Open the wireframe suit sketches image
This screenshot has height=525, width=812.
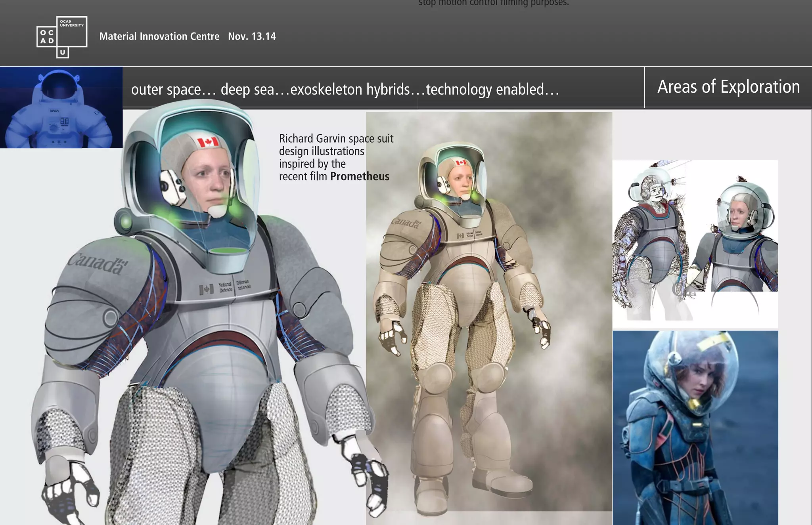(695, 244)
